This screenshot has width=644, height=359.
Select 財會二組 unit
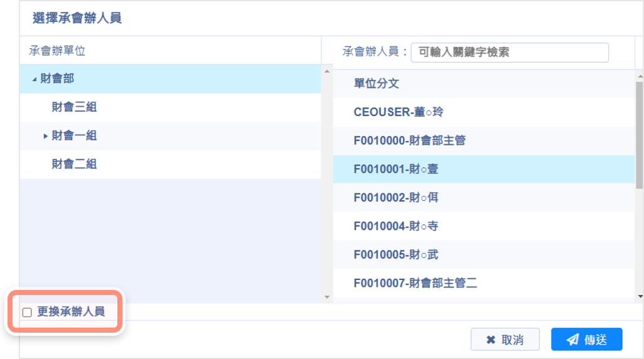tap(74, 164)
